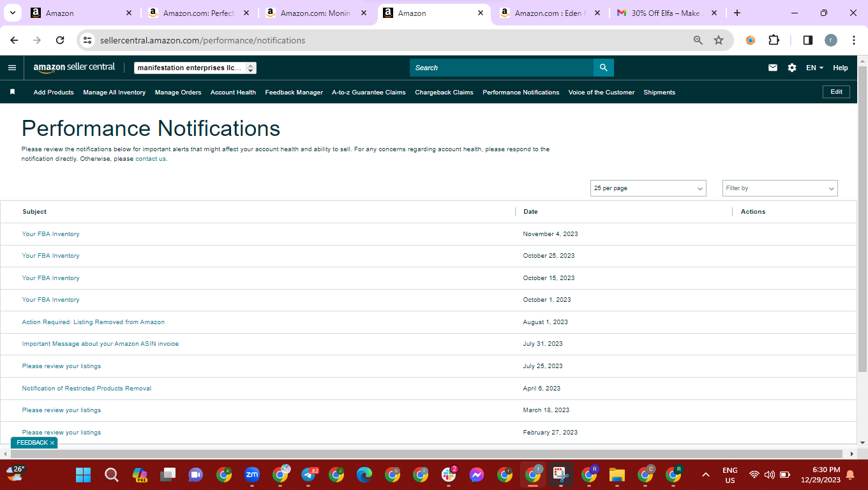Open A-to-z Guarantee Claims
The height and width of the screenshot is (490, 868).
coord(369,93)
